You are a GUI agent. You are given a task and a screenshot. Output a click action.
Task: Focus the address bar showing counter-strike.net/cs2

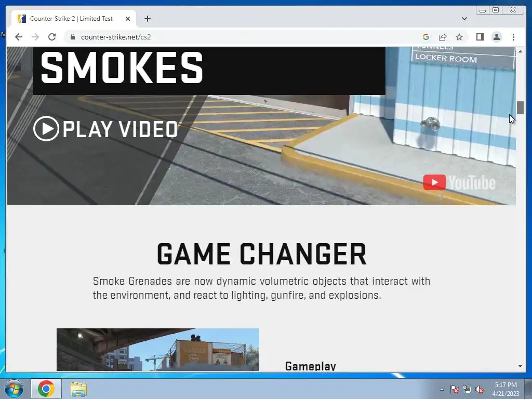[x=244, y=37]
